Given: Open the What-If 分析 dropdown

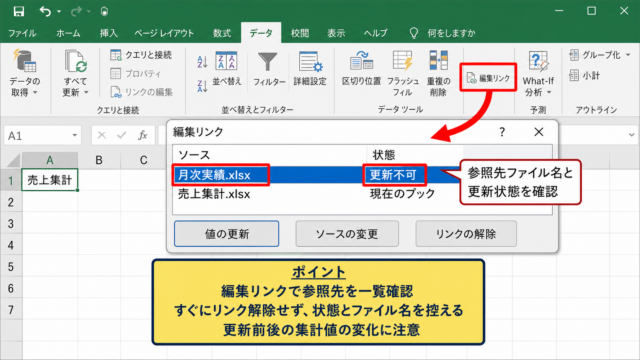Looking at the screenshot, I should pyautogui.click(x=538, y=73).
